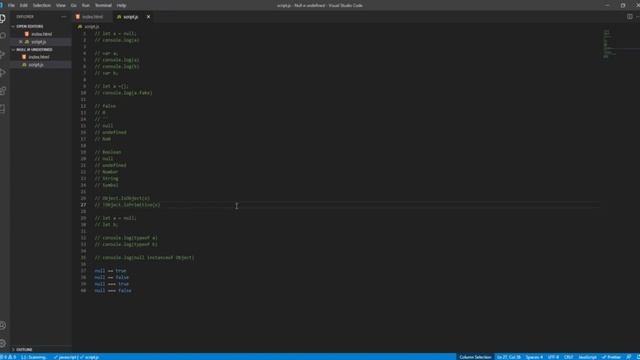Click Column Selection in status bar
640x360 pixels.
coord(475,357)
